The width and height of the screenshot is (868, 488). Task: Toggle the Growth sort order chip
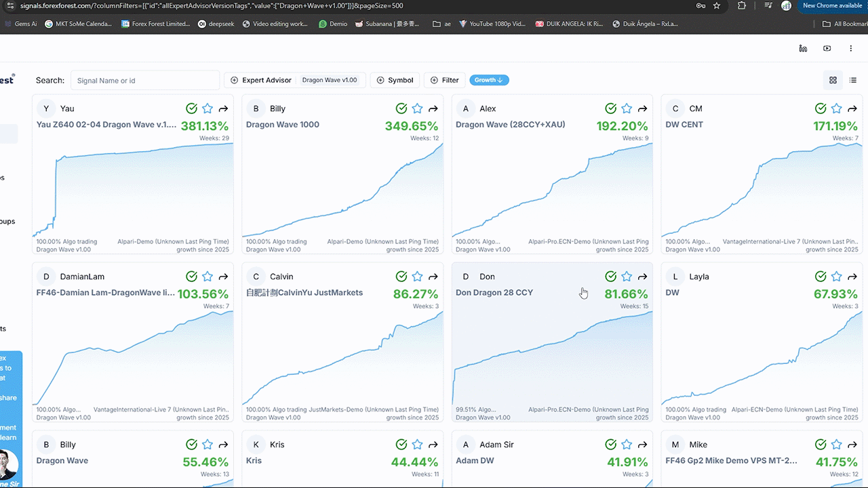tap(488, 80)
